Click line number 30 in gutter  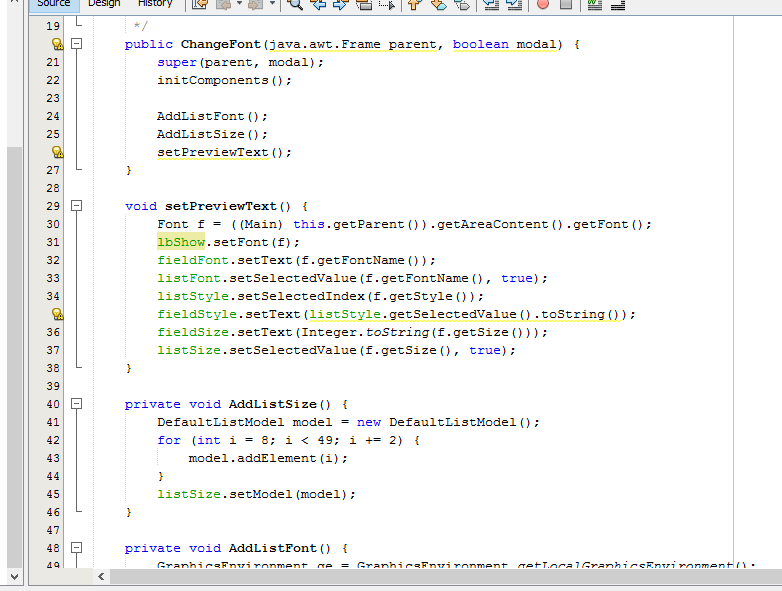53,224
